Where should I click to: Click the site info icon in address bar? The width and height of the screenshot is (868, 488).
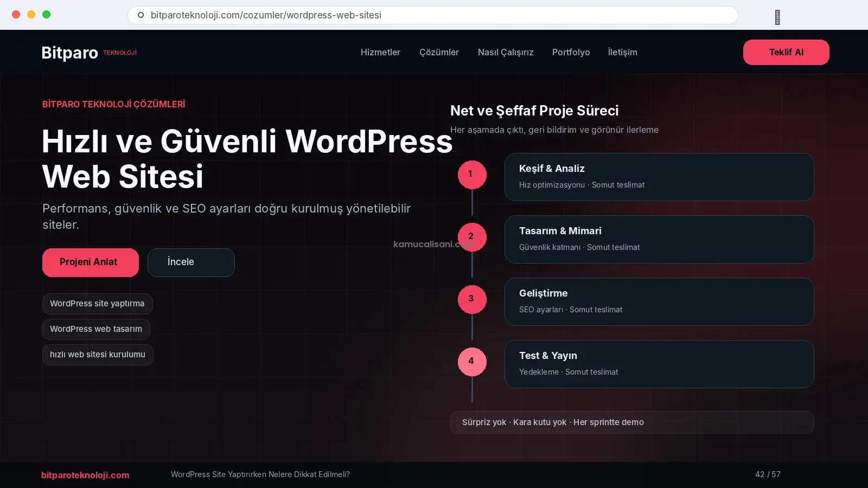[141, 15]
